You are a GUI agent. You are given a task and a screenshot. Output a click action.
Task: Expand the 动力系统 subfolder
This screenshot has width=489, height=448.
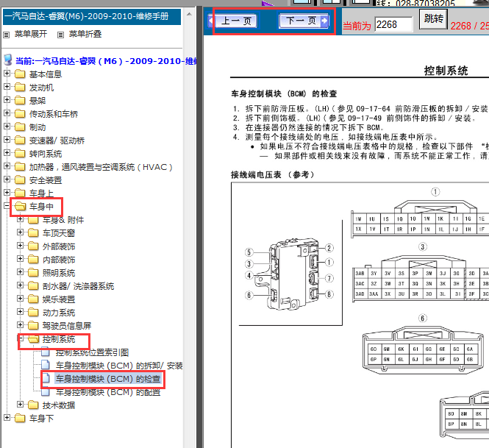click(21, 312)
